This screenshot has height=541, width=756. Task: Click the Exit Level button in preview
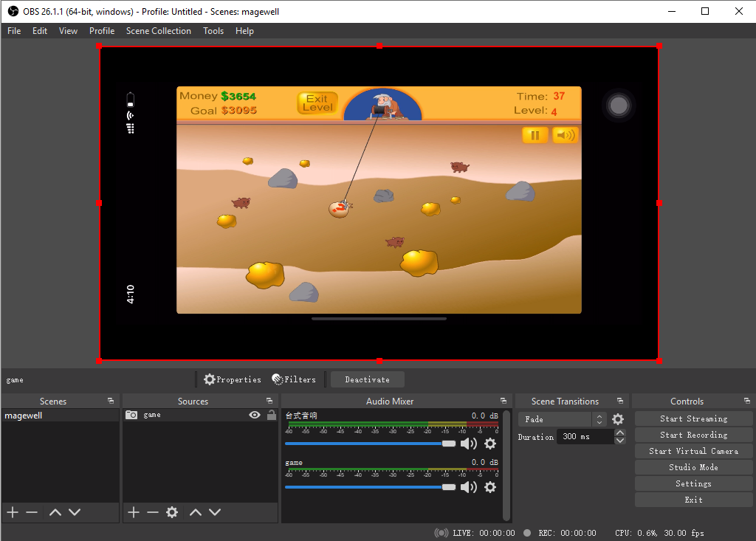coord(317,103)
